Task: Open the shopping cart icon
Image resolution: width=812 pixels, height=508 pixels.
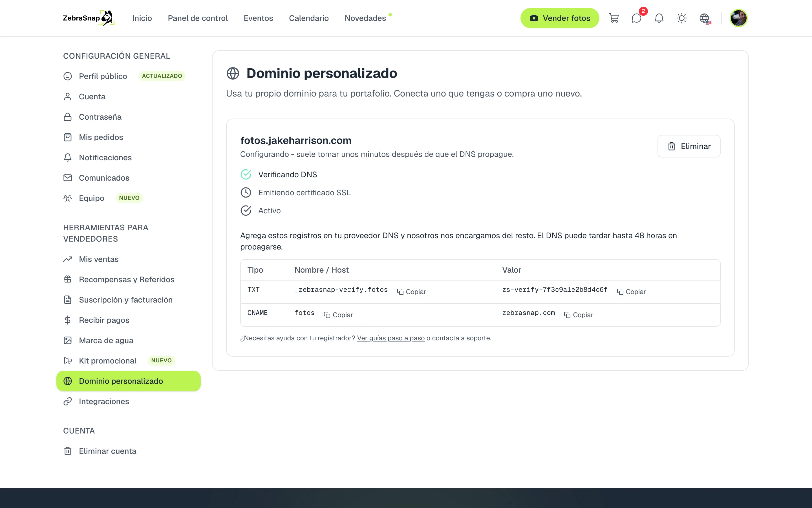Action: 614,18
